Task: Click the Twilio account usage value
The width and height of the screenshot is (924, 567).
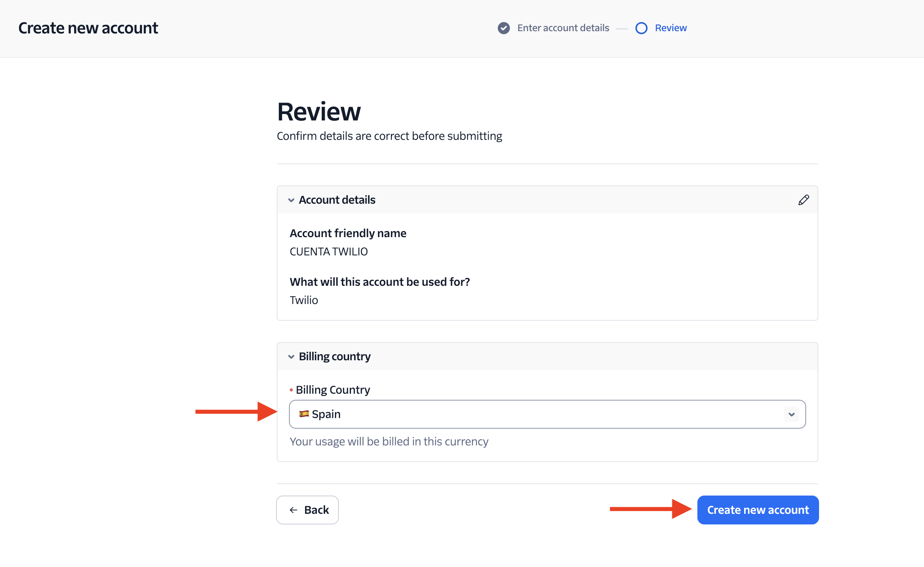Action: [304, 300]
